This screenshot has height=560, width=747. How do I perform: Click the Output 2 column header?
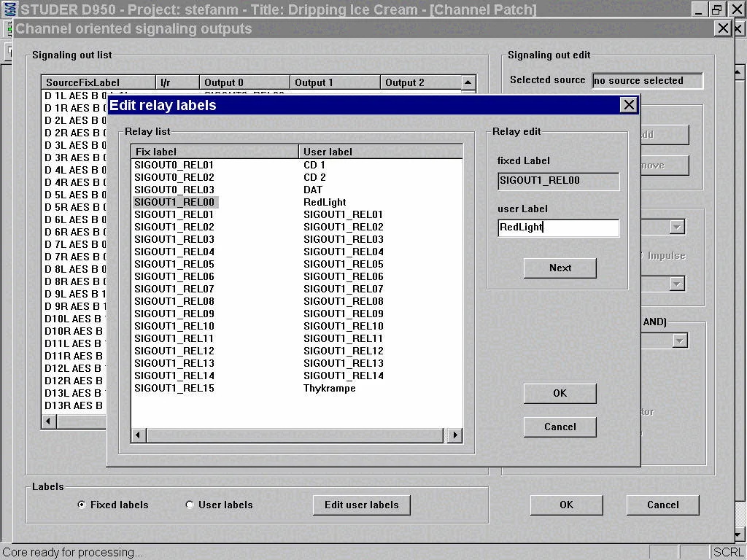click(x=421, y=82)
